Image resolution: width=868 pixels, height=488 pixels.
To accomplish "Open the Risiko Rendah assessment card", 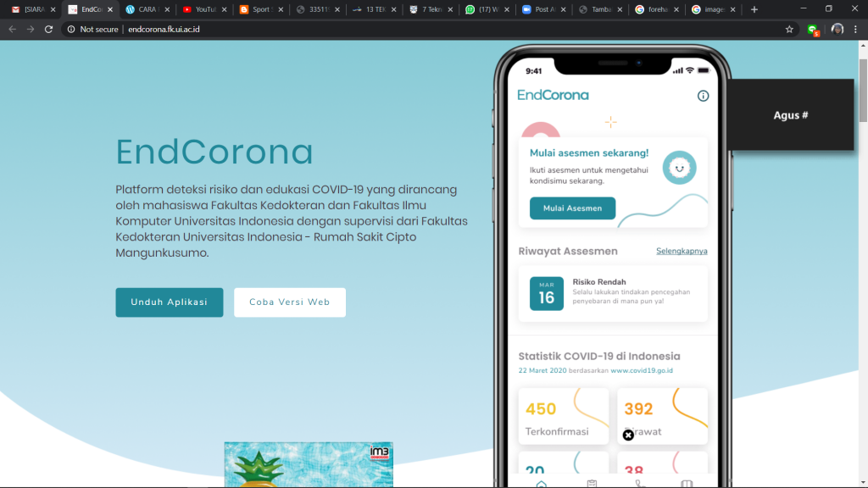I will [x=613, y=293].
